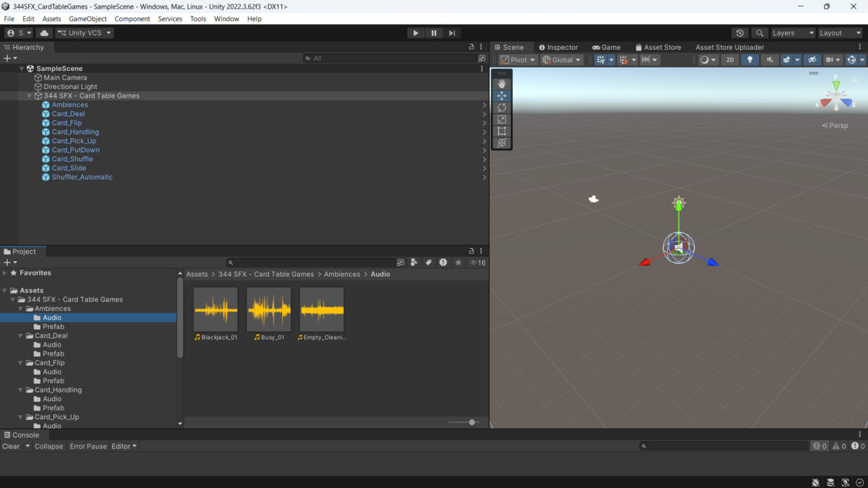868x488 pixels.
Task: Select the Rect tool
Action: (501, 131)
